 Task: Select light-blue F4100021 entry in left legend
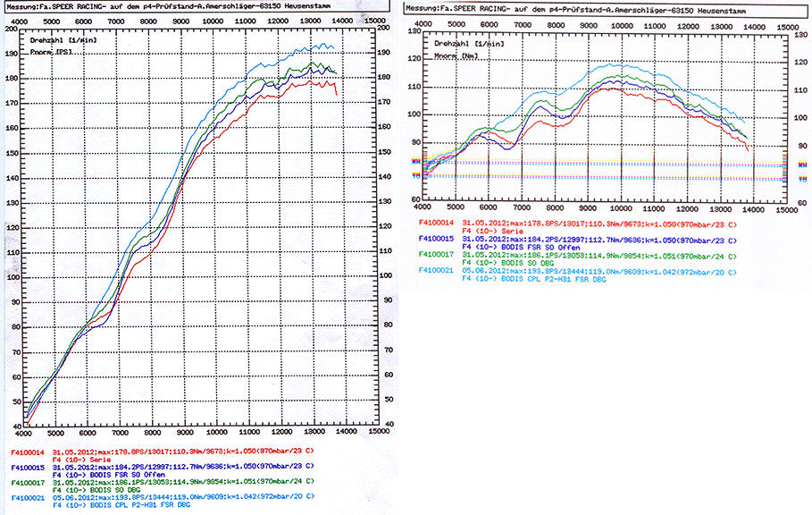click(x=27, y=497)
